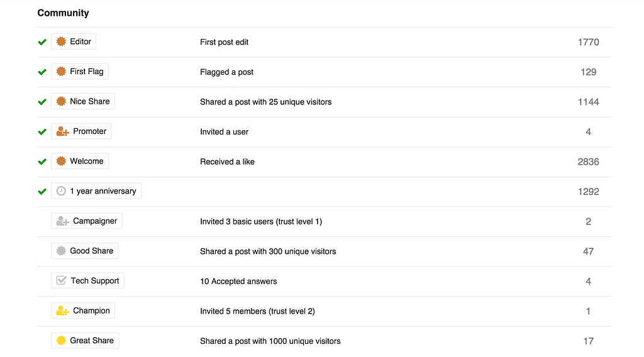Open the Tech Support badge page

point(87,281)
